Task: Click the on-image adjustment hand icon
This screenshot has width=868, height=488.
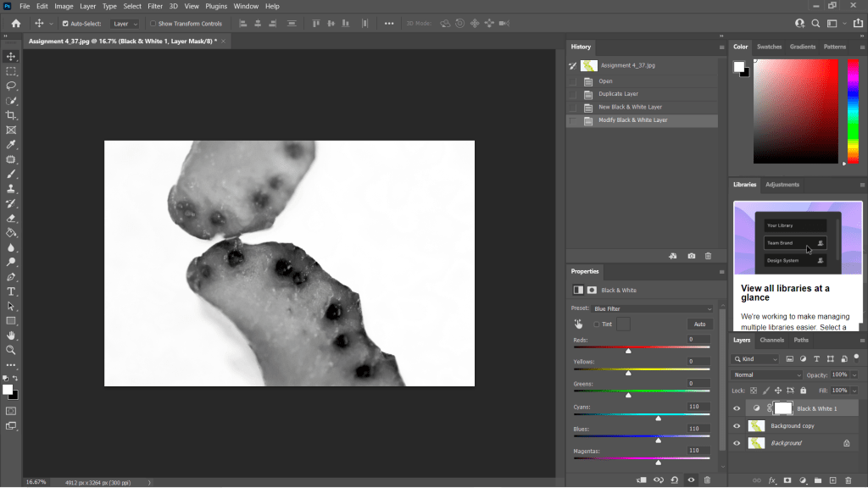Action: click(579, 324)
